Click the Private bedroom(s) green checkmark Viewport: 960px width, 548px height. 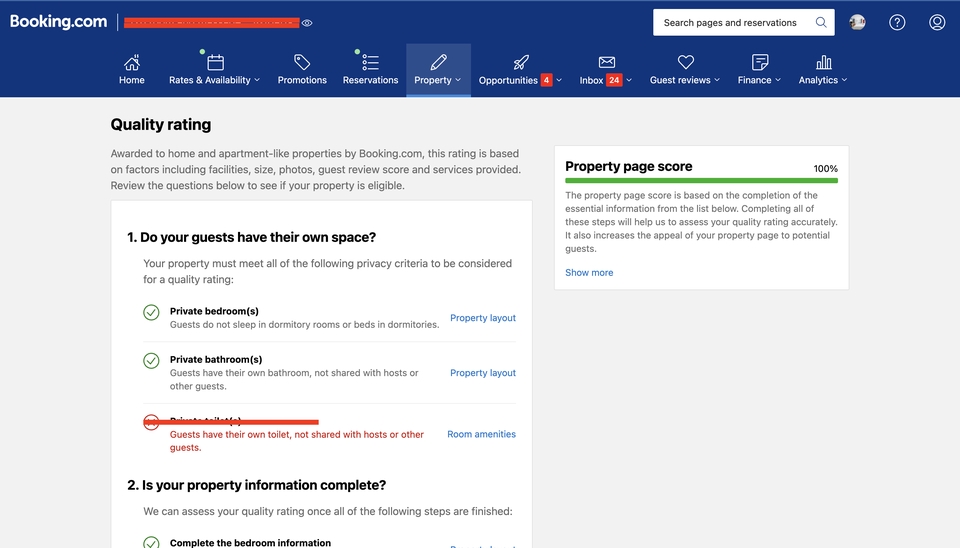(151, 312)
